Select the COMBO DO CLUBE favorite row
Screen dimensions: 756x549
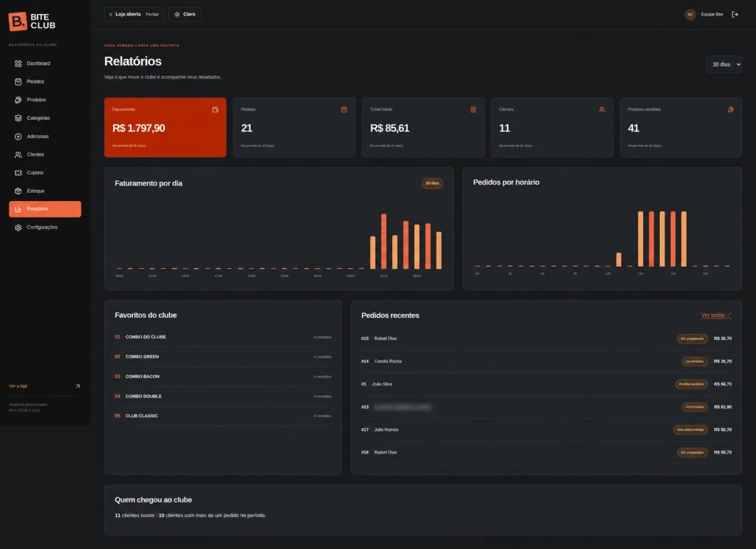pyautogui.click(x=223, y=337)
